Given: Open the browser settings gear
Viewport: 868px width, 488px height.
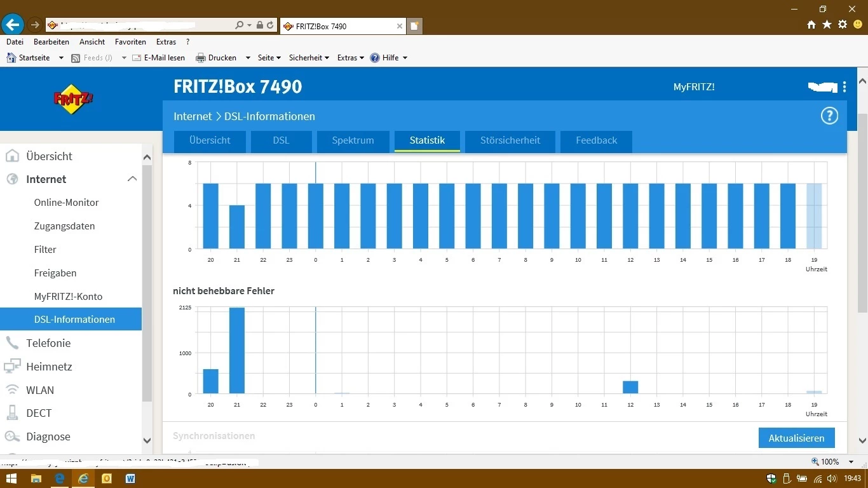Looking at the screenshot, I should 843,25.
